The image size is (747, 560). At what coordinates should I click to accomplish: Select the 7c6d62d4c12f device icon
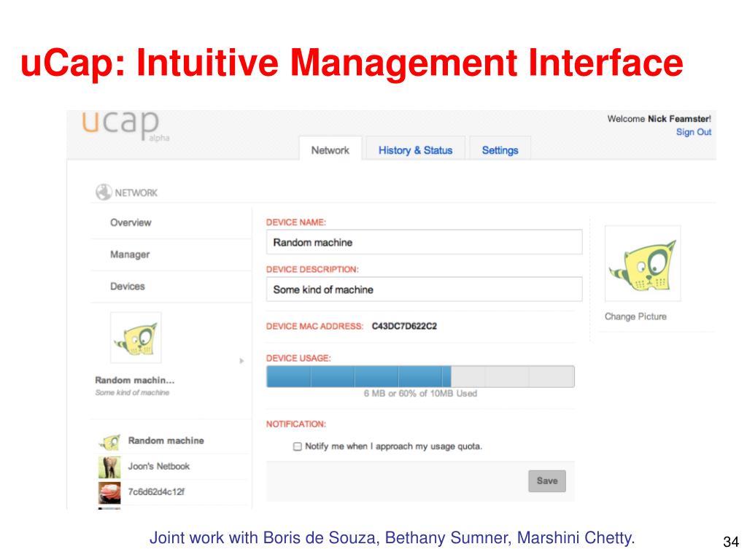(x=109, y=493)
